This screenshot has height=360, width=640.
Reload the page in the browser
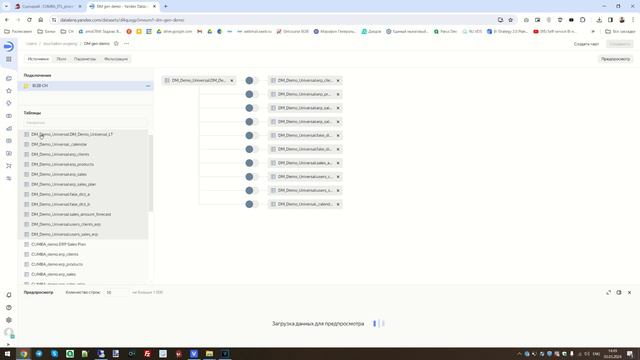pos(29,20)
